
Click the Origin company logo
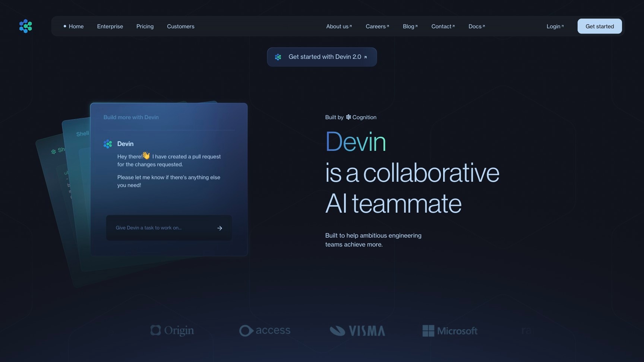(x=172, y=330)
